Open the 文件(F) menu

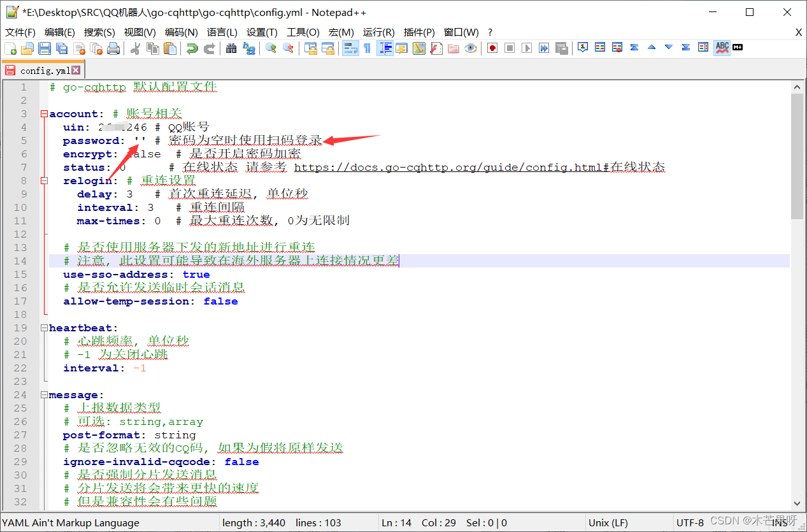(x=20, y=32)
